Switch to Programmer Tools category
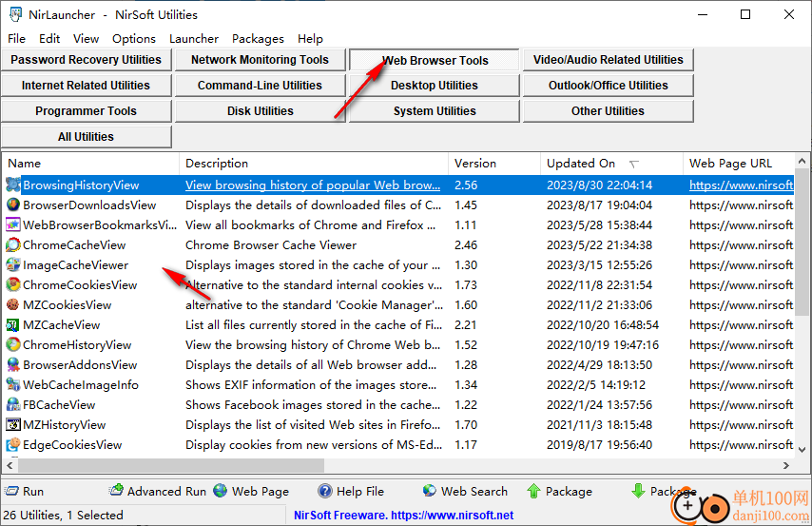This screenshot has width=812, height=526. pyautogui.click(x=86, y=111)
